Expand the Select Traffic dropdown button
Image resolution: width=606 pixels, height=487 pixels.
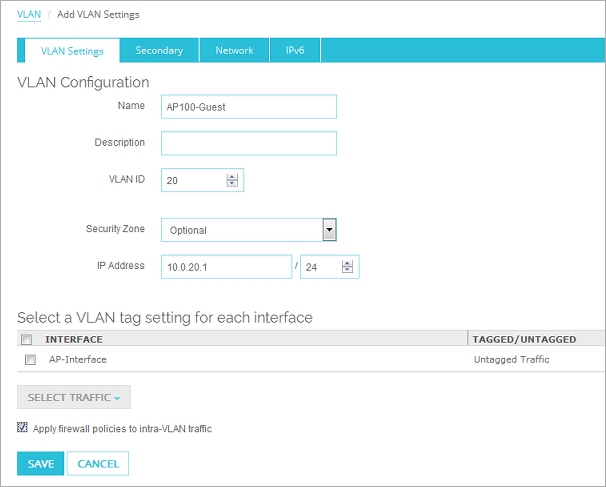pos(74,398)
